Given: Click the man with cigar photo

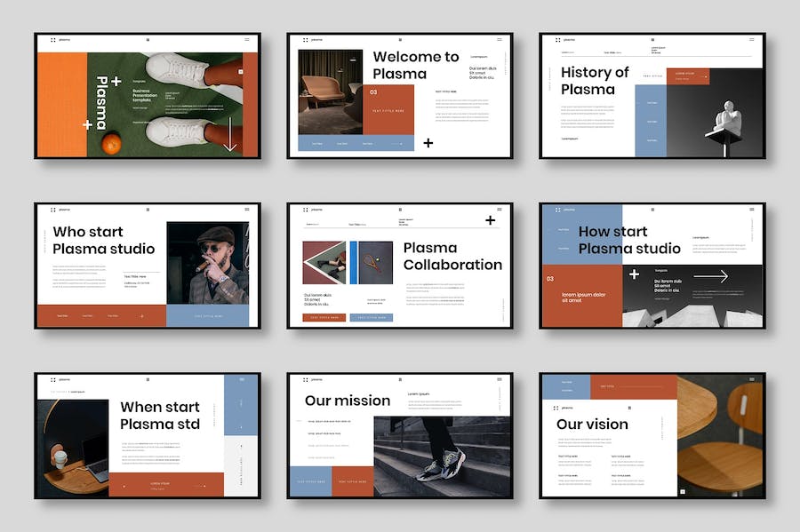Looking at the screenshot, I should coord(208,262).
